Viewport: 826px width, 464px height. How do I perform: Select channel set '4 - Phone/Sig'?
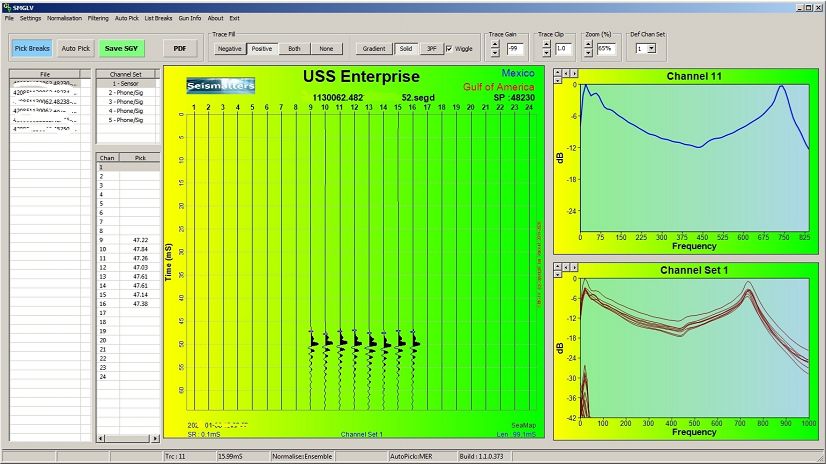coord(126,111)
